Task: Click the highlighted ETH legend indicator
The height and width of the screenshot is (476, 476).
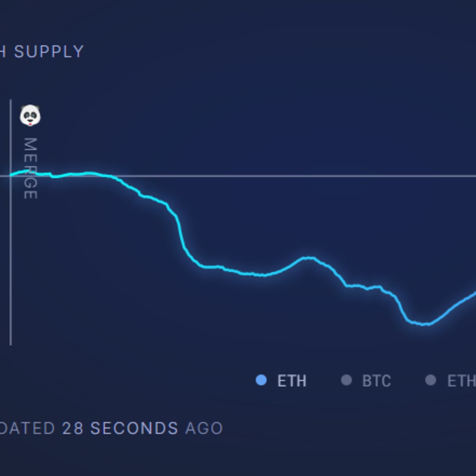Action: pyautogui.click(x=262, y=380)
